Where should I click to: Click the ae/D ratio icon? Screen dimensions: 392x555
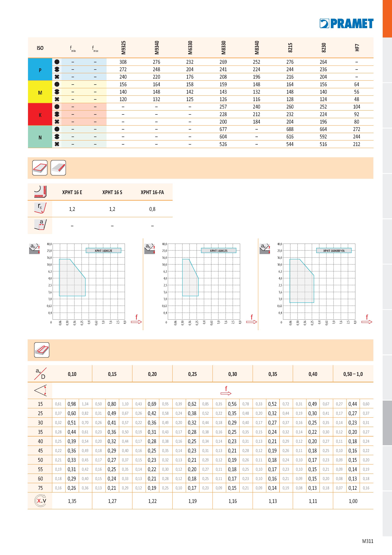41,374
